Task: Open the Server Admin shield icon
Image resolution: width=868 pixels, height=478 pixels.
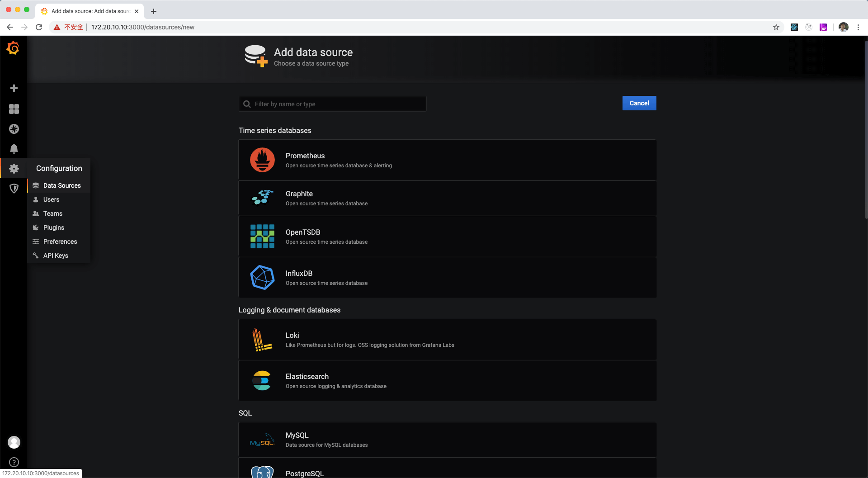Action: [x=14, y=189]
